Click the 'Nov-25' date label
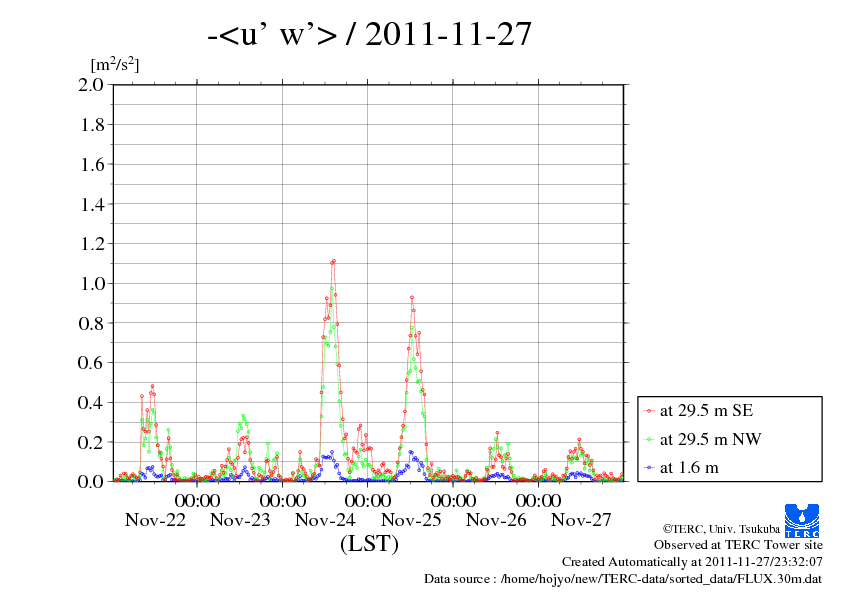This screenshot has width=842, height=595. tap(411, 520)
